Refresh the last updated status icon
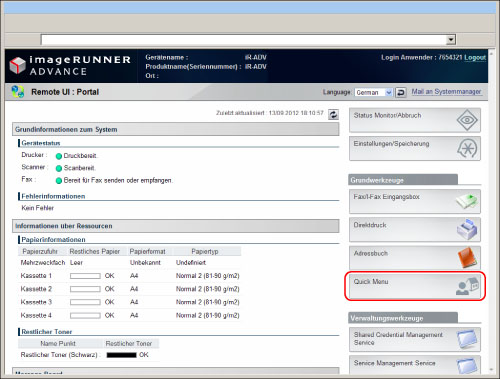This screenshot has height=379, width=500. coord(333,115)
